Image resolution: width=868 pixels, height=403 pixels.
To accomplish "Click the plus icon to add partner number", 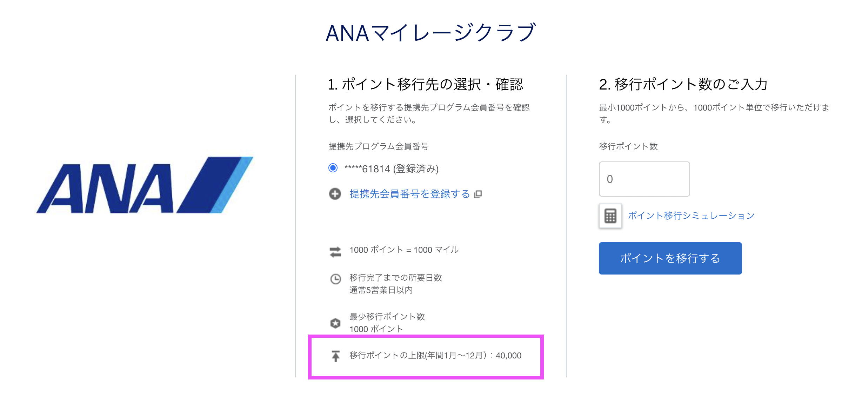I will pyautogui.click(x=335, y=193).
